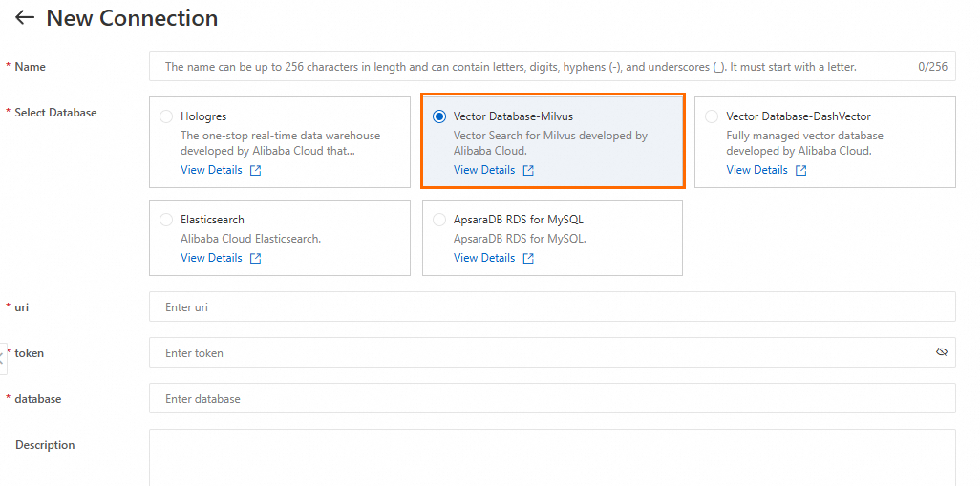
Task: Select the Vector Database-DashVector radio button
Action: click(712, 116)
